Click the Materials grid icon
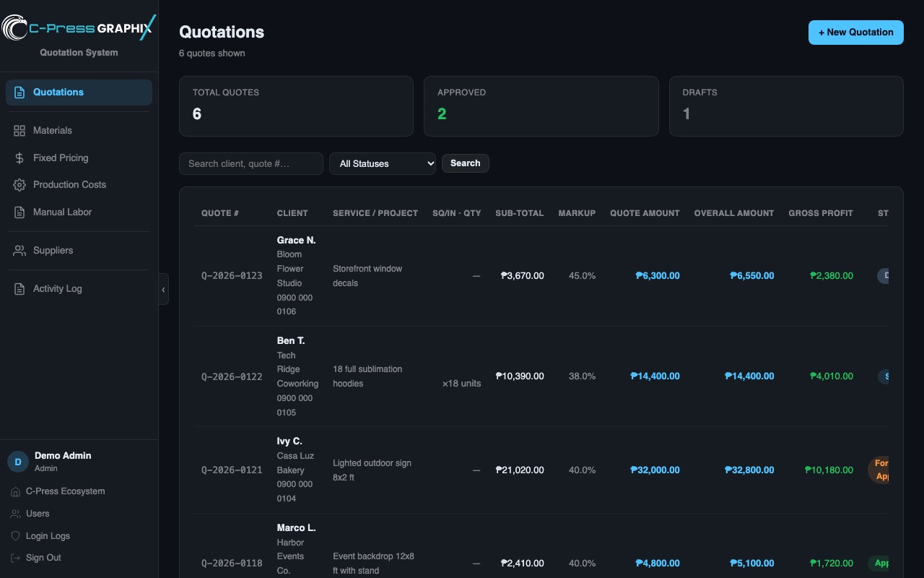This screenshot has height=578, width=924. click(x=19, y=131)
